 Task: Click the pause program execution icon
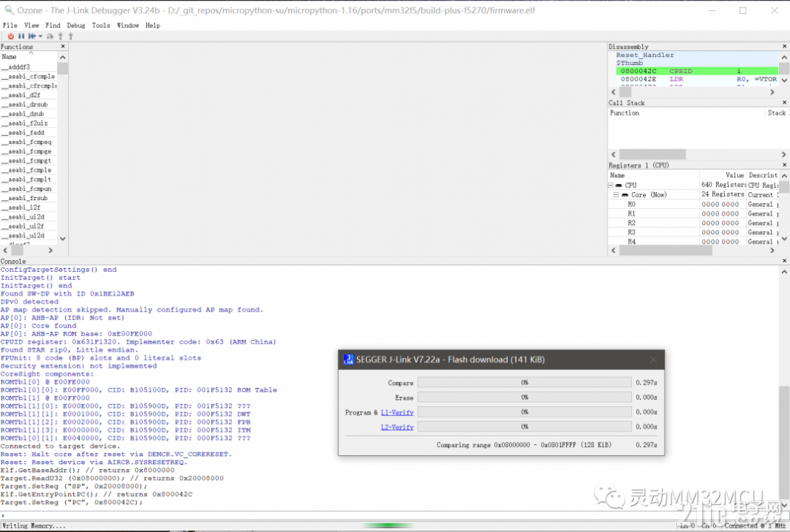(x=21, y=36)
